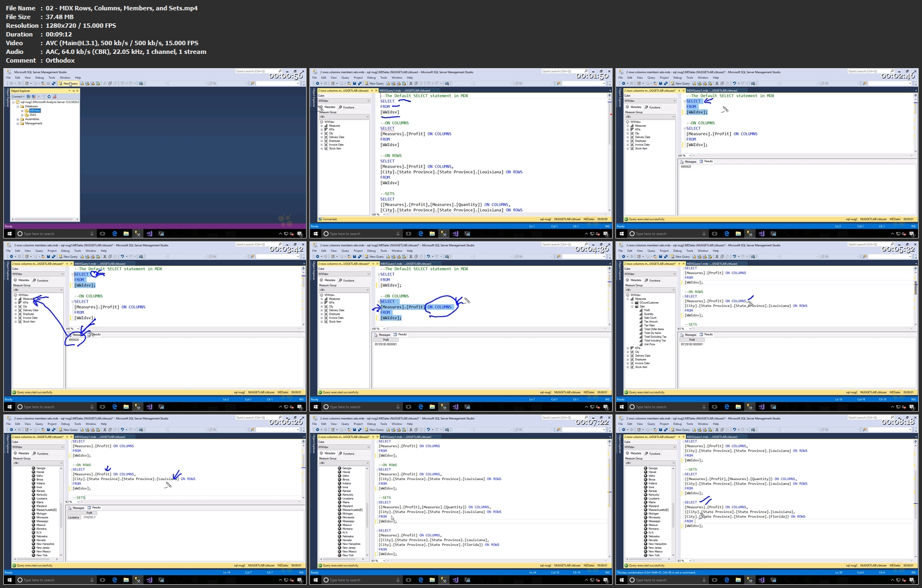Expand Employee dimension in 00:03:42 frame
922x588 pixels.
(x=15, y=314)
